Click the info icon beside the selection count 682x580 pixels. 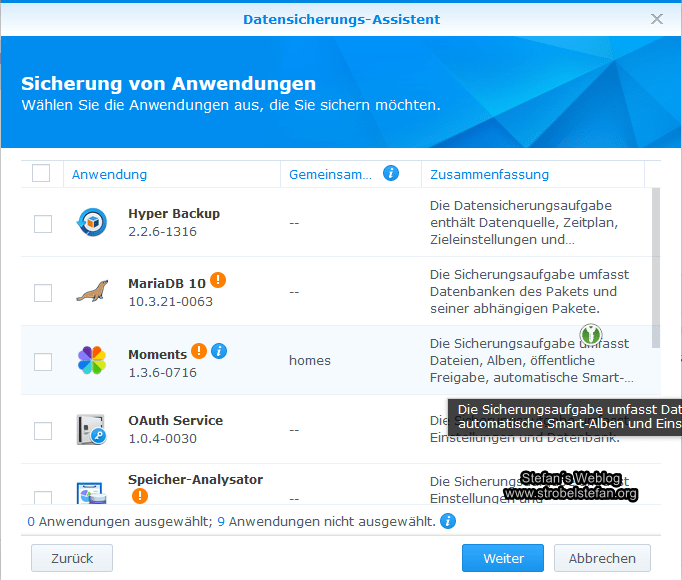[448, 521]
